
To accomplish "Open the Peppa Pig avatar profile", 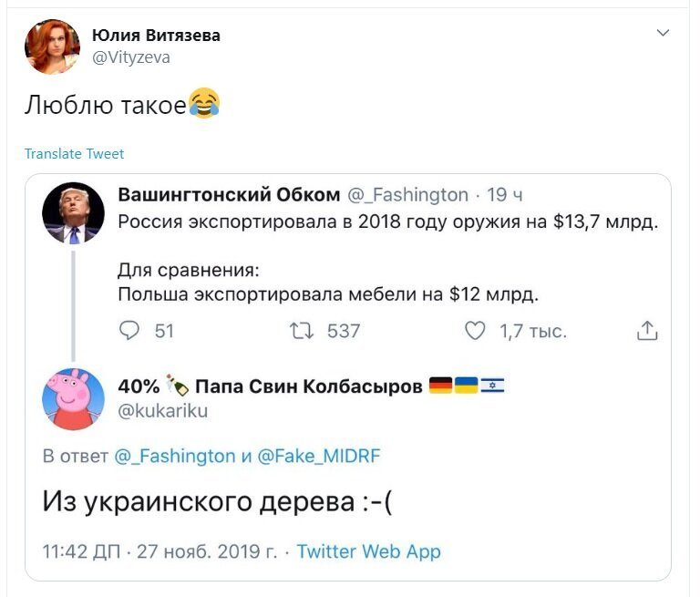I will pyautogui.click(x=73, y=399).
